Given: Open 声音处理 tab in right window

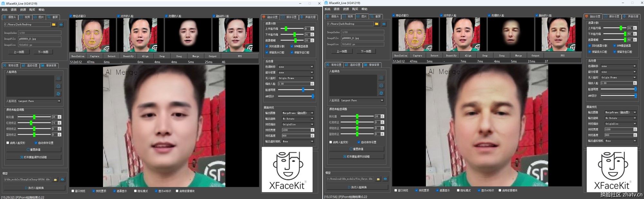Looking at the screenshot, I should [x=631, y=16].
